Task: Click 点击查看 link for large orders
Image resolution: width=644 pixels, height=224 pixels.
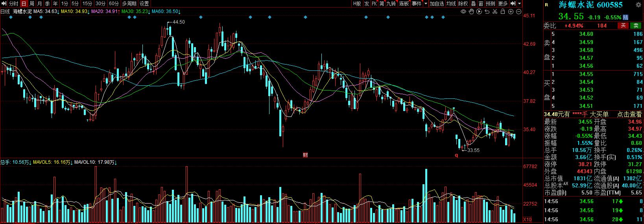Action: click(629, 114)
